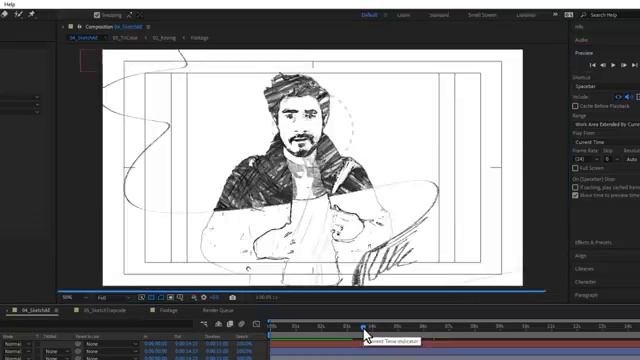The image size is (640, 360).
Task: Enable Full Screen checkbox in Preview
Action: click(x=575, y=168)
